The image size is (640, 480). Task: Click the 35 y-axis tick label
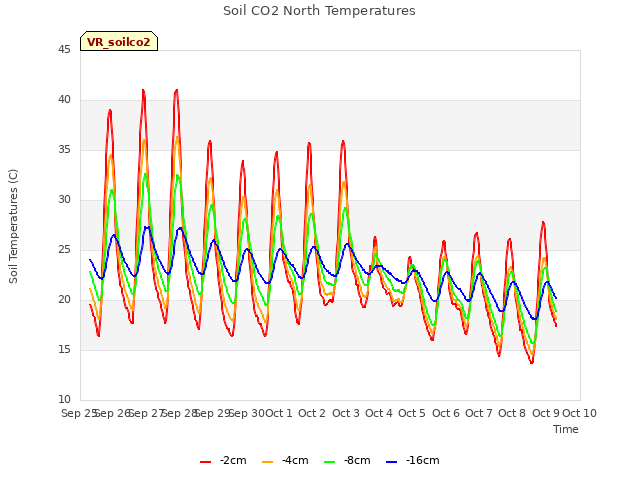(64, 149)
